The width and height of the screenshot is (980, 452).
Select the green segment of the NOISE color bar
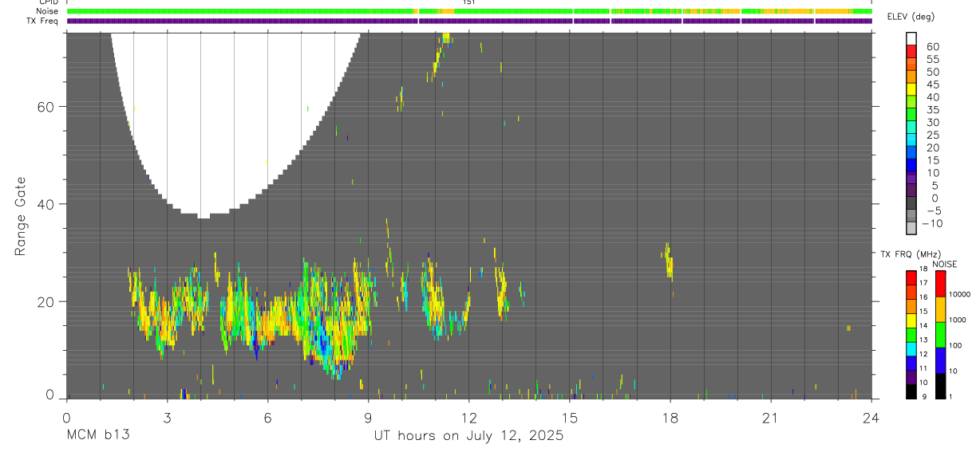pos(940,334)
